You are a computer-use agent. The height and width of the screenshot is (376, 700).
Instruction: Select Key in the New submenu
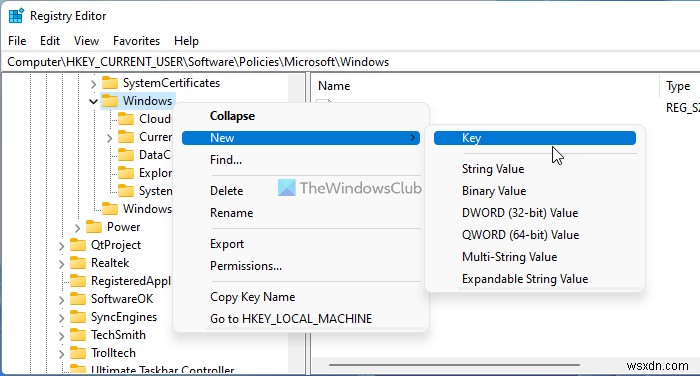tap(535, 138)
